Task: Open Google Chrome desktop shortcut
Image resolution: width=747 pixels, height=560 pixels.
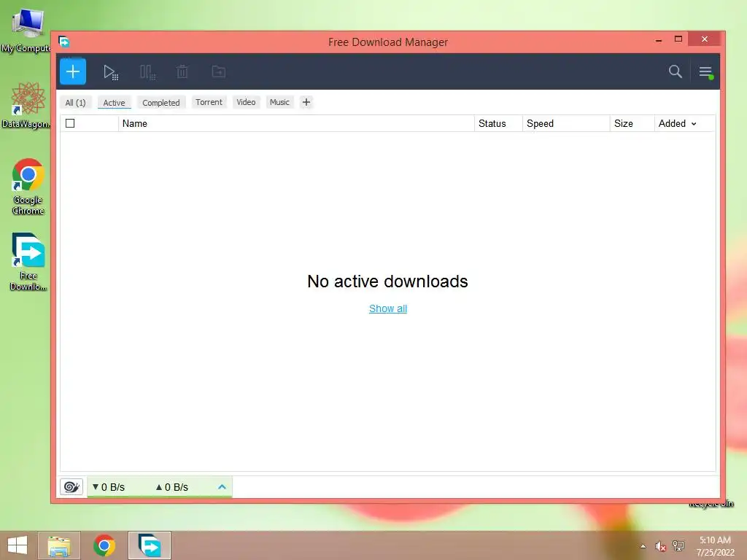Action: click(x=28, y=186)
